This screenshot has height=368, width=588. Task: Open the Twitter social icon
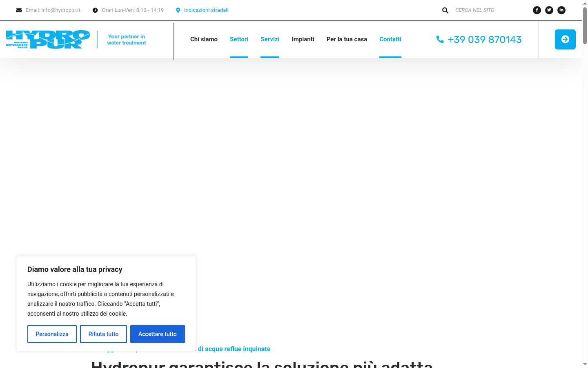(549, 10)
